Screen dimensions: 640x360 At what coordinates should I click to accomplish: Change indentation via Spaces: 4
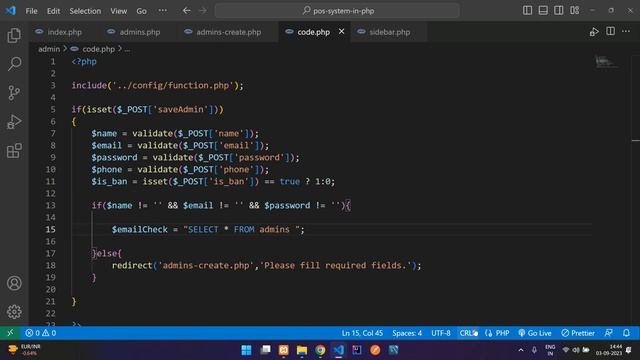coord(407,333)
